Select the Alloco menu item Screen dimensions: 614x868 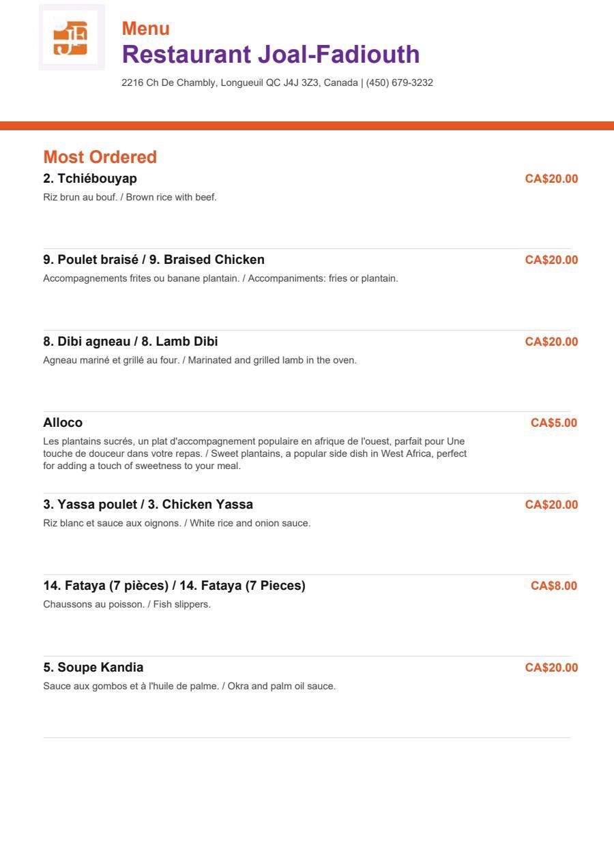click(63, 423)
